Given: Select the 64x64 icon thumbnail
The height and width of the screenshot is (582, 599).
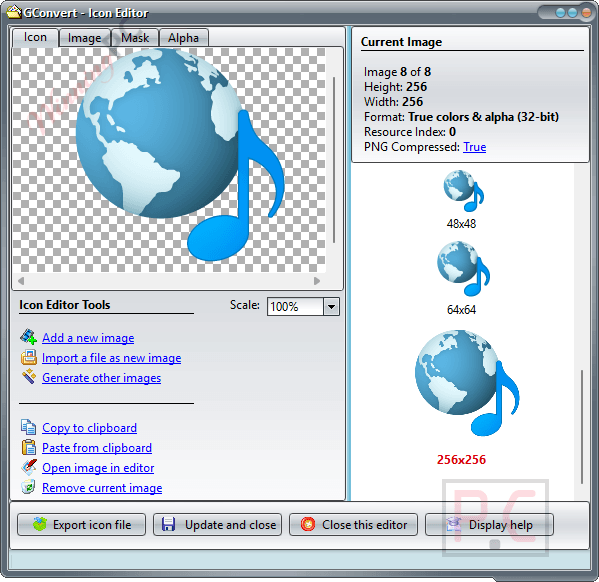Looking at the screenshot, I should [463, 268].
